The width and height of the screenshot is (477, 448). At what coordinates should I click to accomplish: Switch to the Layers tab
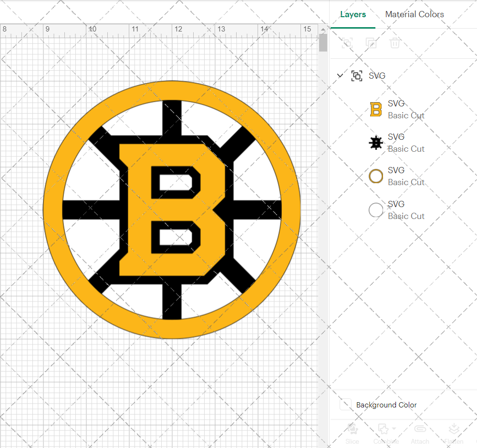coord(353,14)
